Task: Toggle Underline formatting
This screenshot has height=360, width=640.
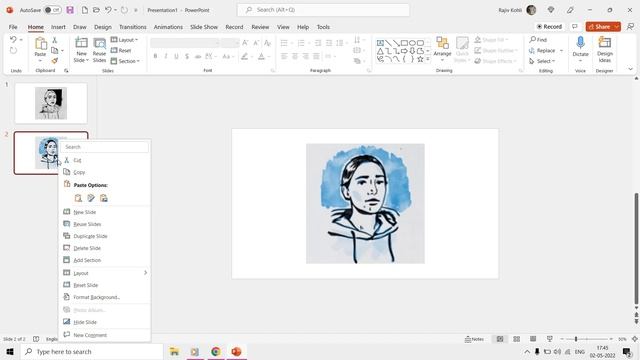Action: click(176, 56)
